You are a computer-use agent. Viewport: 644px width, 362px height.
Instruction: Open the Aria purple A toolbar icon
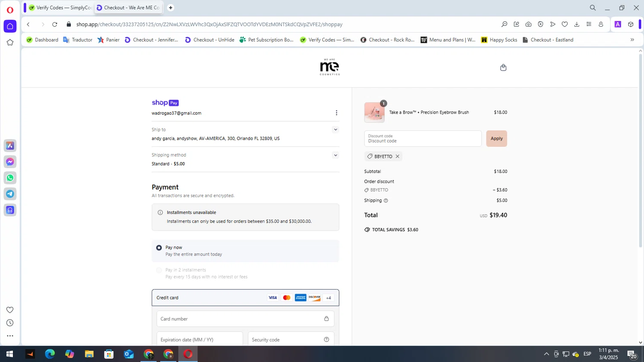coord(618,24)
